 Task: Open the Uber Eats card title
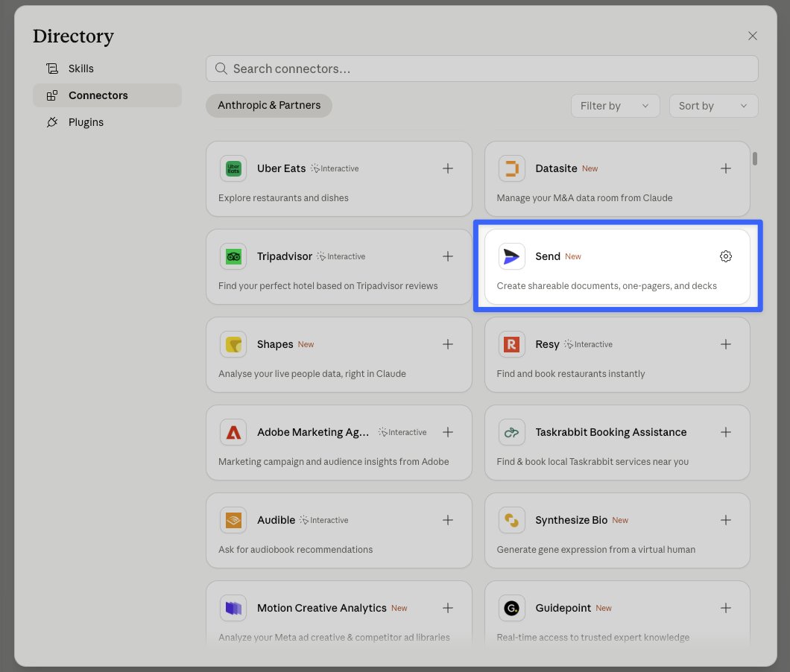(x=281, y=168)
